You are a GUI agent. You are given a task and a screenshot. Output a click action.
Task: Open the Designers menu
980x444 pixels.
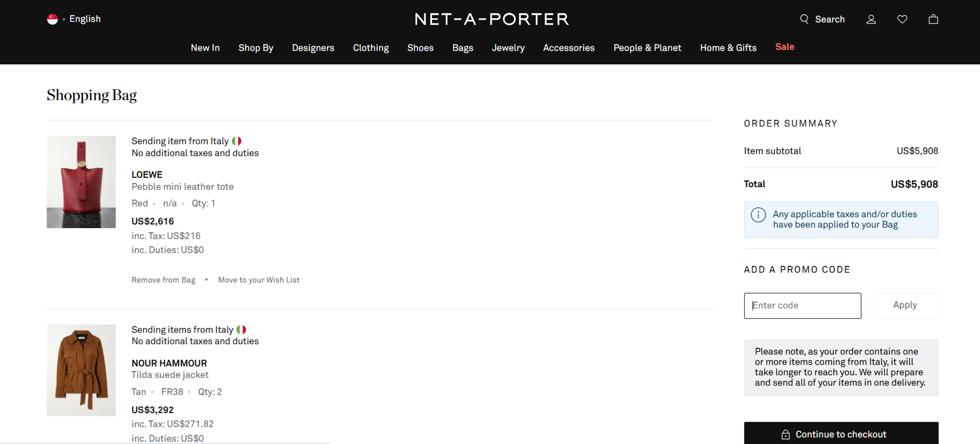coord(313,47)
